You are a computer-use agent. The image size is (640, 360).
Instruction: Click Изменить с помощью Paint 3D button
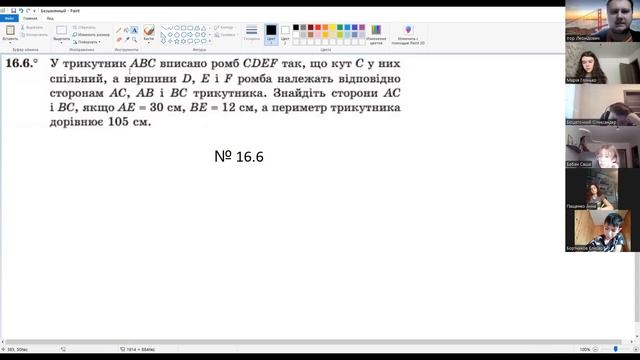click(x=408, y=35)
